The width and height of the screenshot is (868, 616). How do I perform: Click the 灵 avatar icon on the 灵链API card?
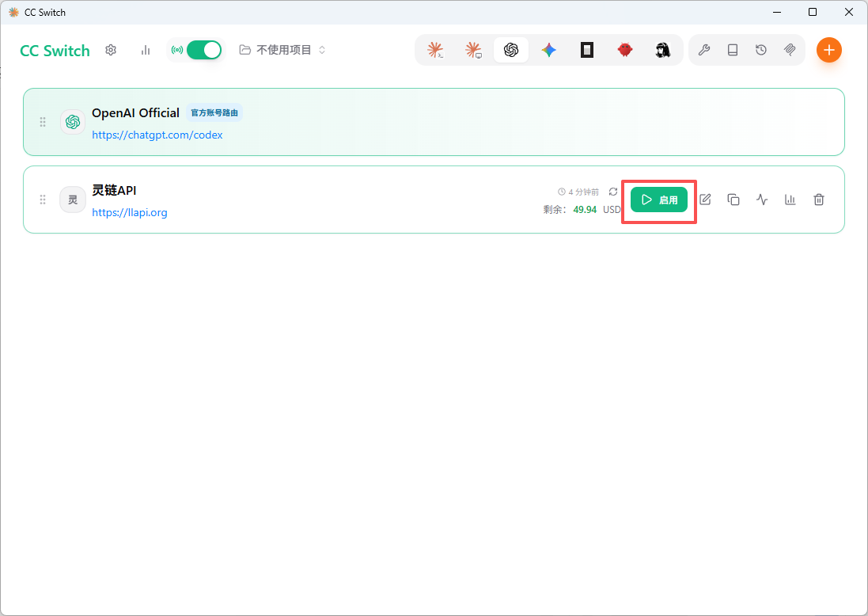pos(73,200)
